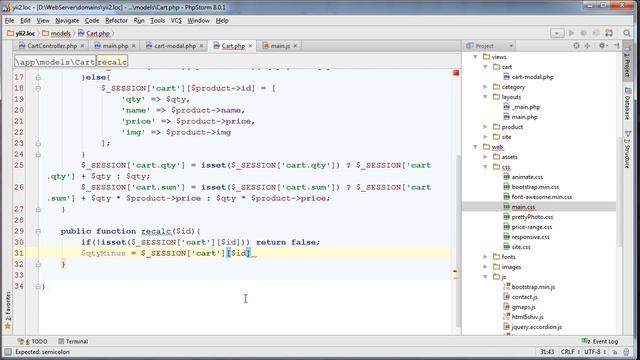The image size is (640, 360).
Task: Click yii2.loc breadcrumb in navigation bar
Action: pos(21,33)
